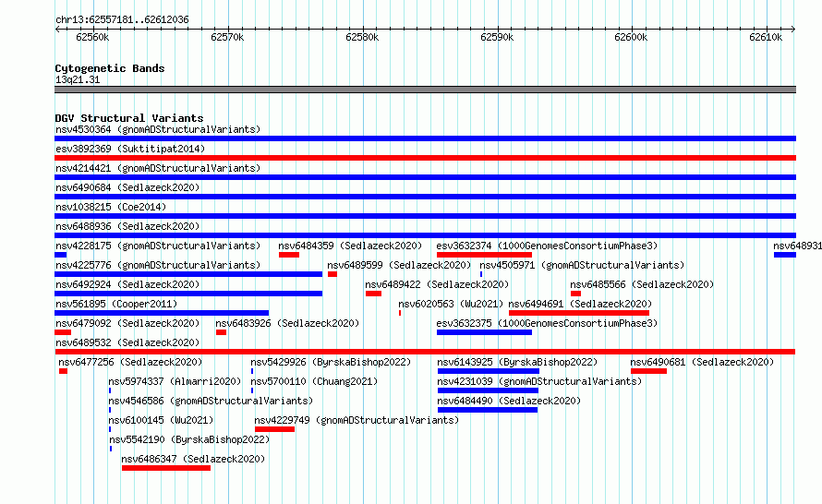The height and width of the screenshot is (504, 822).
Task: Click the red bar under nsv6484359
Action: [289, 255]
